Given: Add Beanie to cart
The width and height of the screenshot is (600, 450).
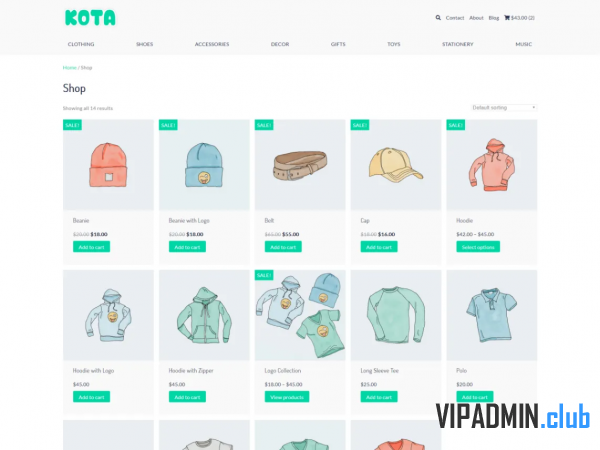Looking at the screenshot, I should tap(91, 247).
